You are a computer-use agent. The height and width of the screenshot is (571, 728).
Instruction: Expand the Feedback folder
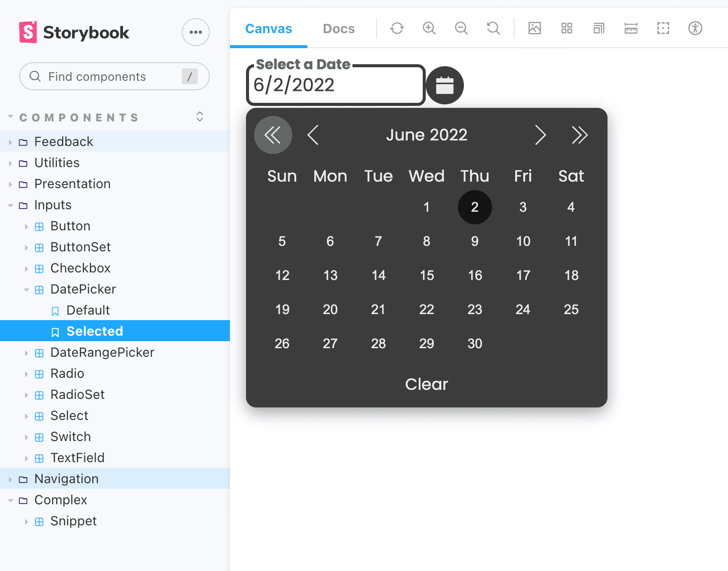[64, 141]
